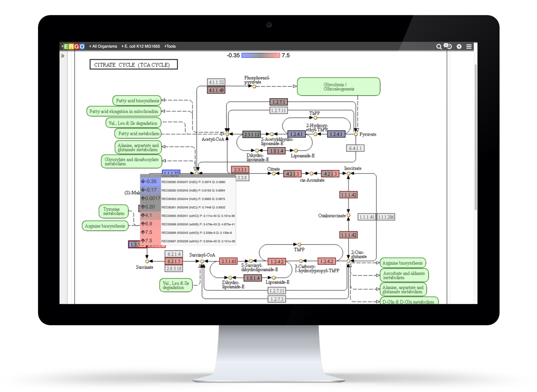Click the Succinyl-CoA compound node circle
537x392 pixels.
[x=202, y=261]
